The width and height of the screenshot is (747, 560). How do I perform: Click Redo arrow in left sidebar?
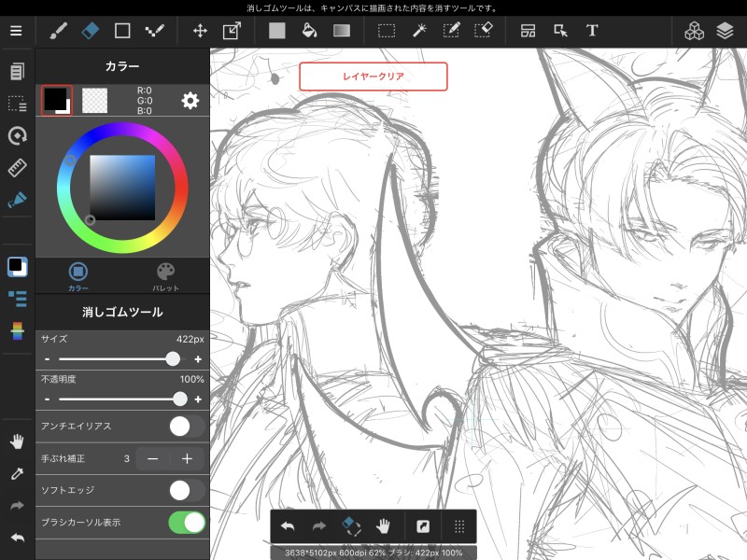pyautogui.click(x=17, y=506)
